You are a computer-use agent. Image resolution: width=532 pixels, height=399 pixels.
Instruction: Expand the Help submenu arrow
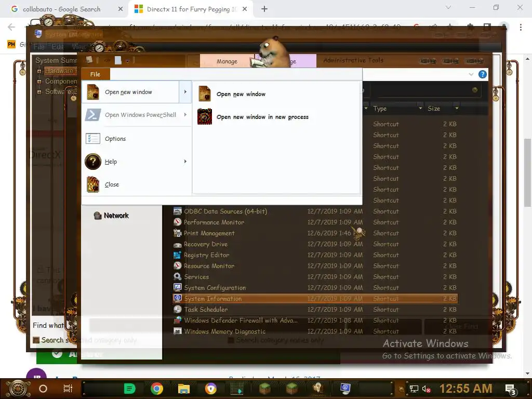coord(185,162)
